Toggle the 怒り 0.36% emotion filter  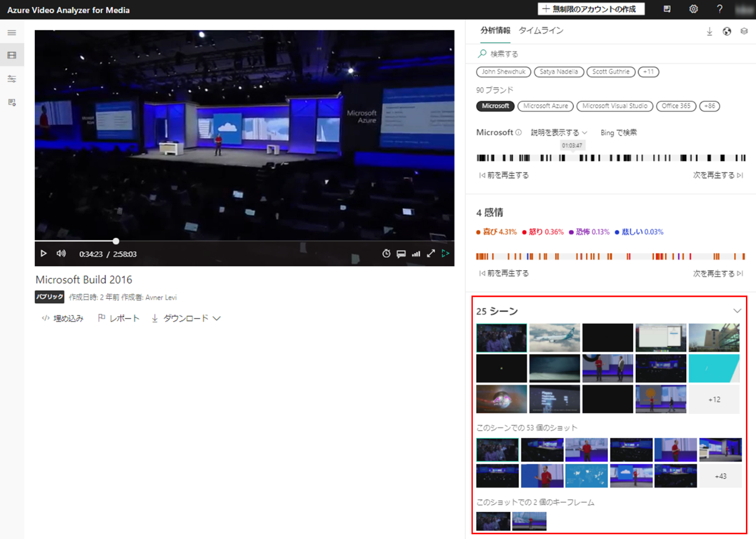(543, 232)
